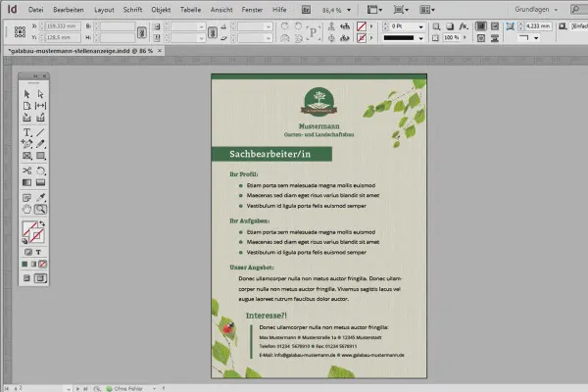The height and width of the screenshot is (392, 588).
Task: Click the opacity field 100 %
Action: point(452,38)
